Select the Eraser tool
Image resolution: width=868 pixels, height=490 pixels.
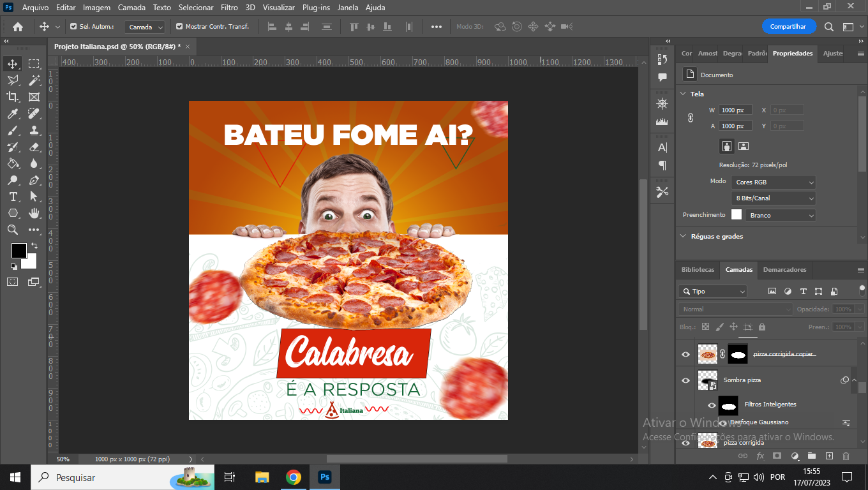[x=34, y=147]
